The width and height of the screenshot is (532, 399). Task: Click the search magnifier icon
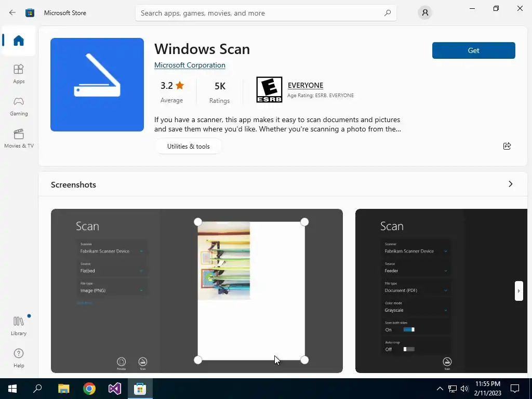[x=388, y=13]
